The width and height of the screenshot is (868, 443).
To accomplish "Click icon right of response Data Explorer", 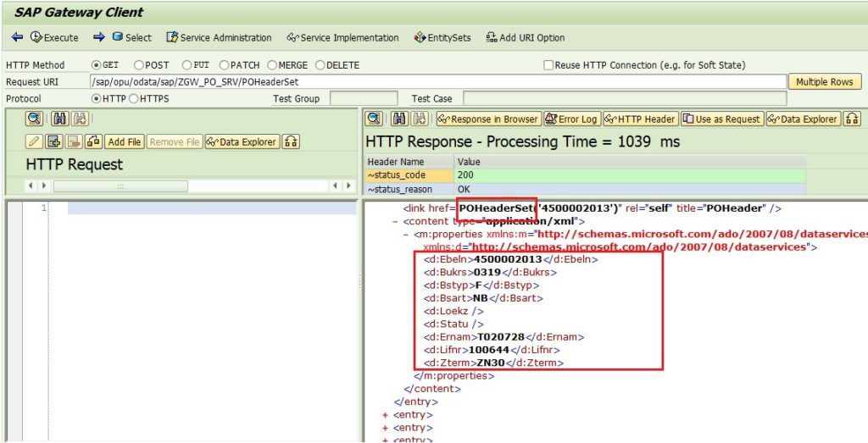I will click(x=852, y=119).
